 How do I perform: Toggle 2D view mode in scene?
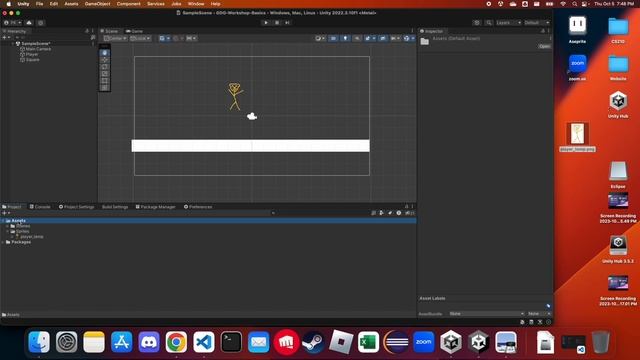point(333,38)
